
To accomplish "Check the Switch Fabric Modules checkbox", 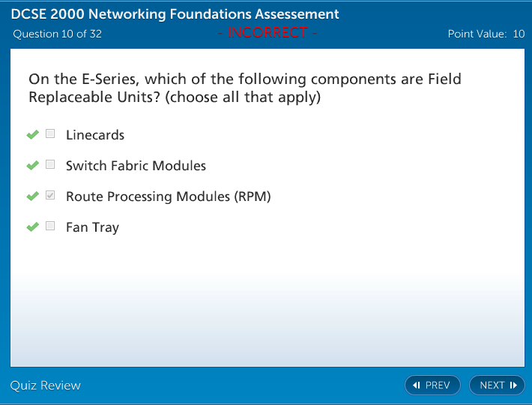I will coord(50,164).
